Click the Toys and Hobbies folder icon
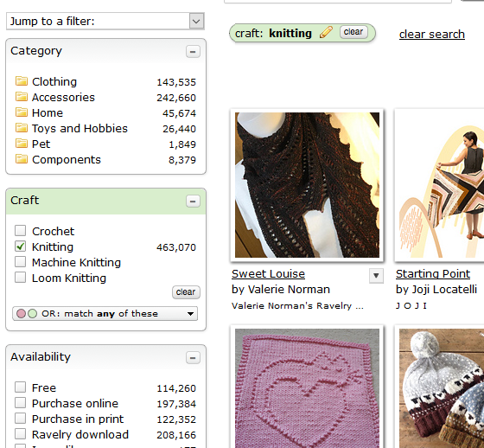Screen dimensions: 484x448 click(x=22, y=128)
